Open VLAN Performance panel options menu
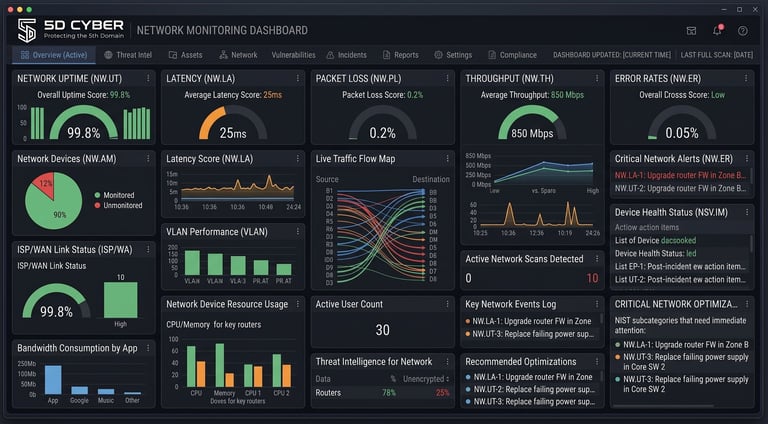768x424 pixels. coord(297,232)
